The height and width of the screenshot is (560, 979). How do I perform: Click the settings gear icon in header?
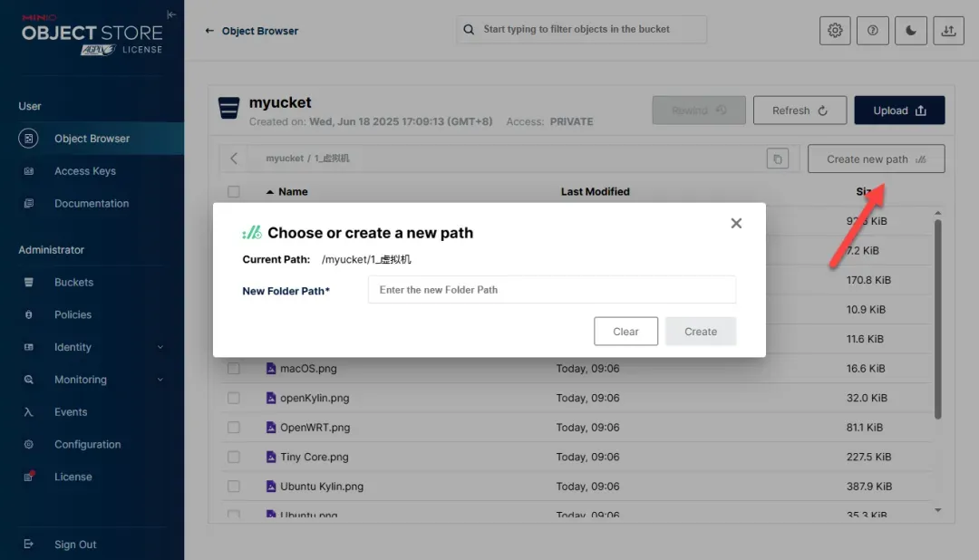click(x=835, y=31)
